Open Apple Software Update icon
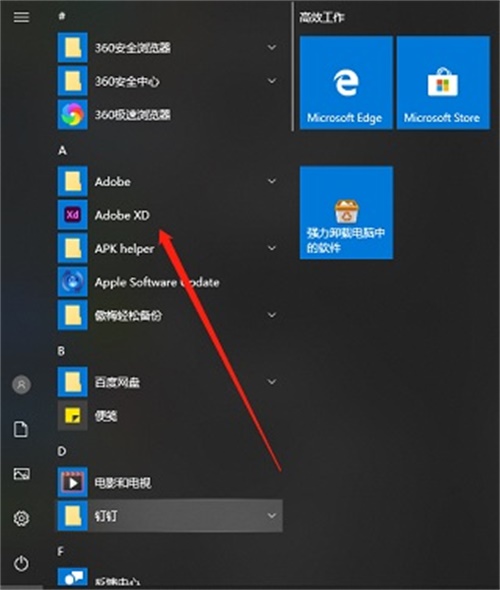The width and height of the screenshot is (500, 590). (x=73, y=282)
